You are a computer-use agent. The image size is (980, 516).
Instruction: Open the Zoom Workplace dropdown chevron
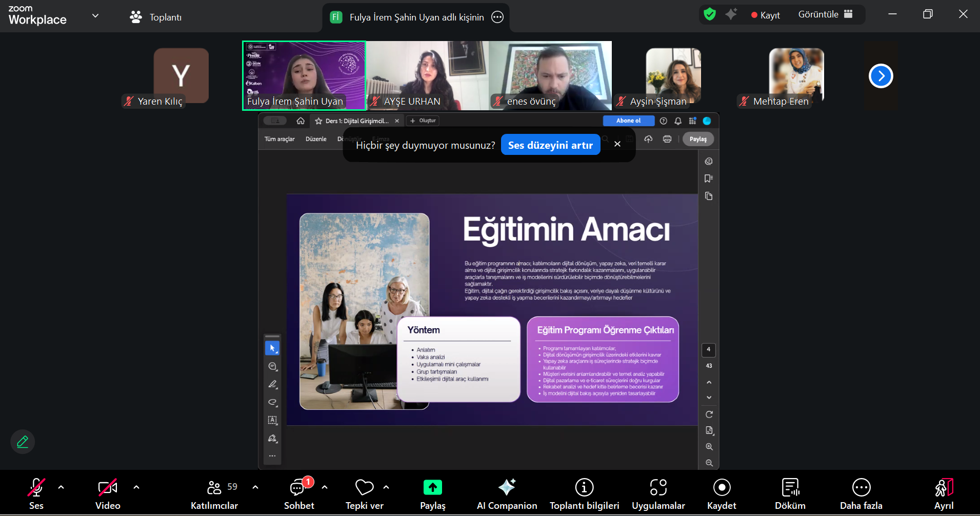95,16
